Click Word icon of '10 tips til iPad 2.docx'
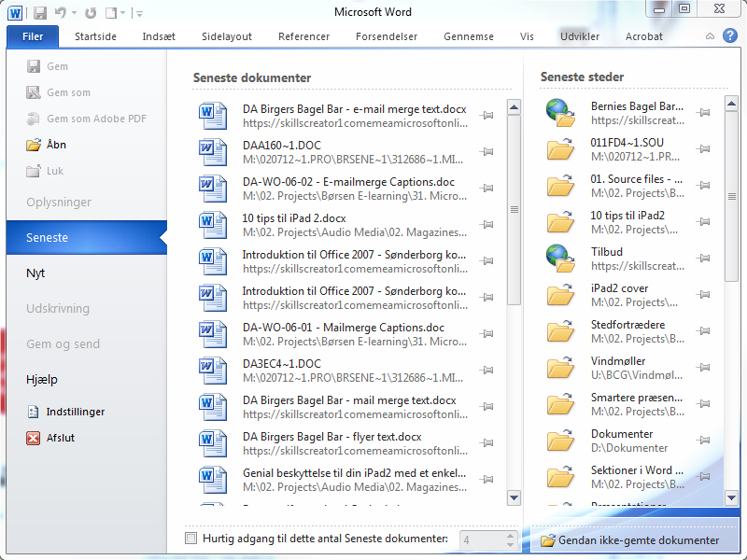 pyautogui.click(x=213, y=223)
